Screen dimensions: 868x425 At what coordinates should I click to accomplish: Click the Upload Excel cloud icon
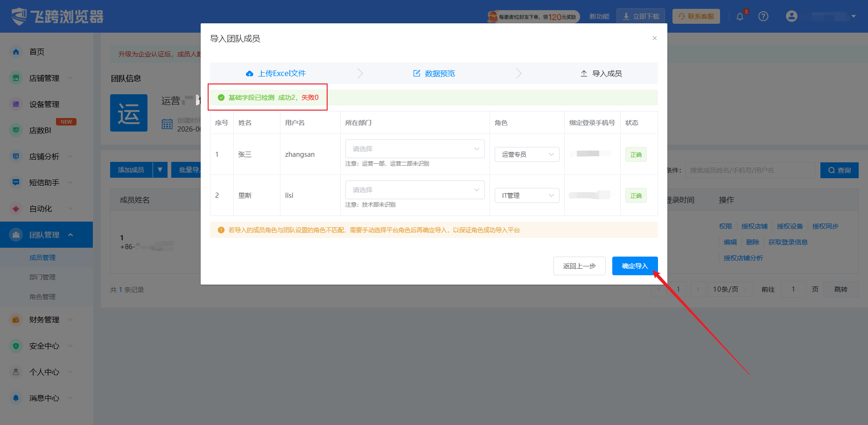point(250,74)
